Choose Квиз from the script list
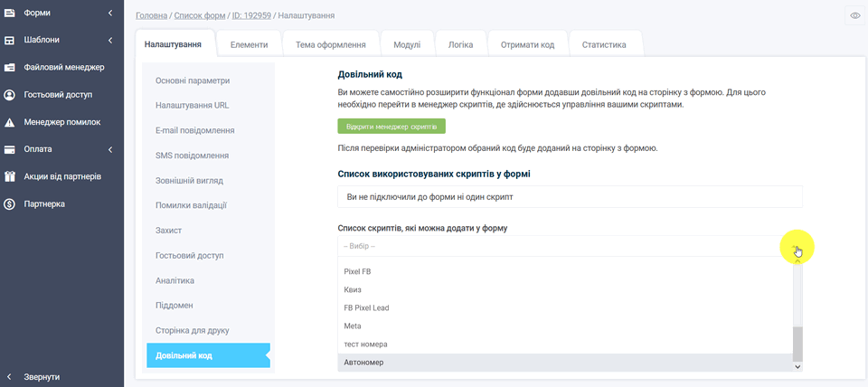Screen dimensions: 868x387 pyautogui.click(x=565, y=289)
